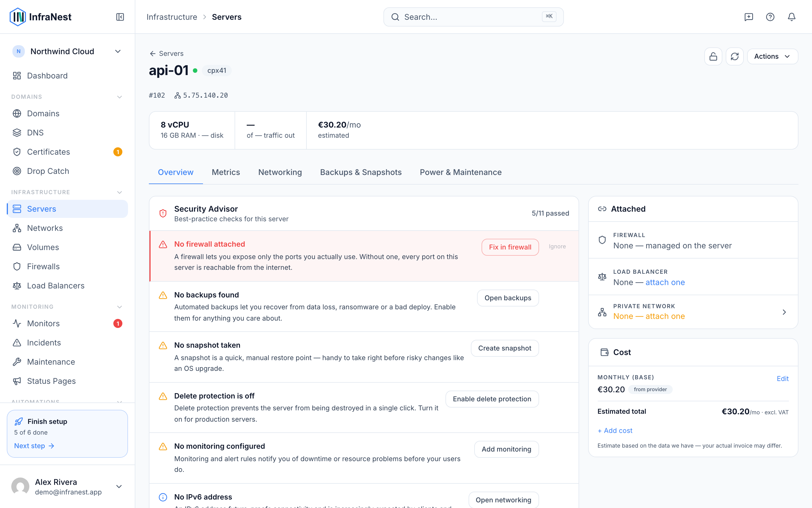Click the Dashboard grid icon
The width and height of the screenshot is (812, 508).
tap(17, 76)
